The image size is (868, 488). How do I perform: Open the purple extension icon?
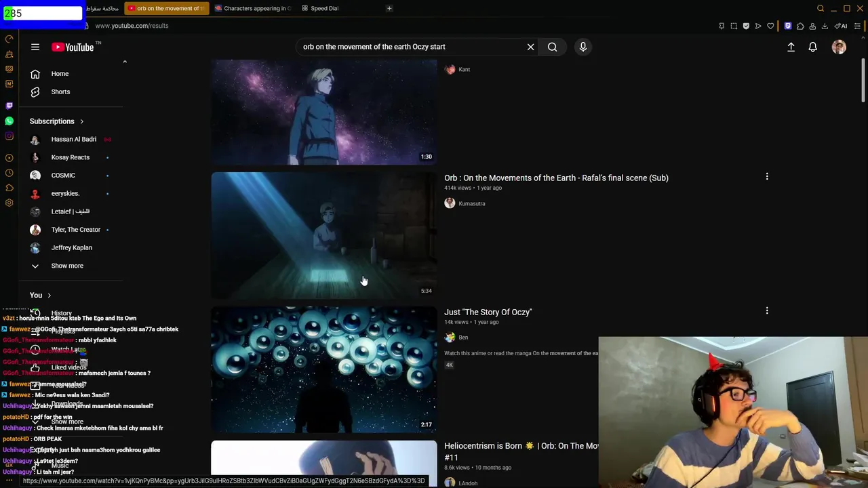tap(787, 26)
